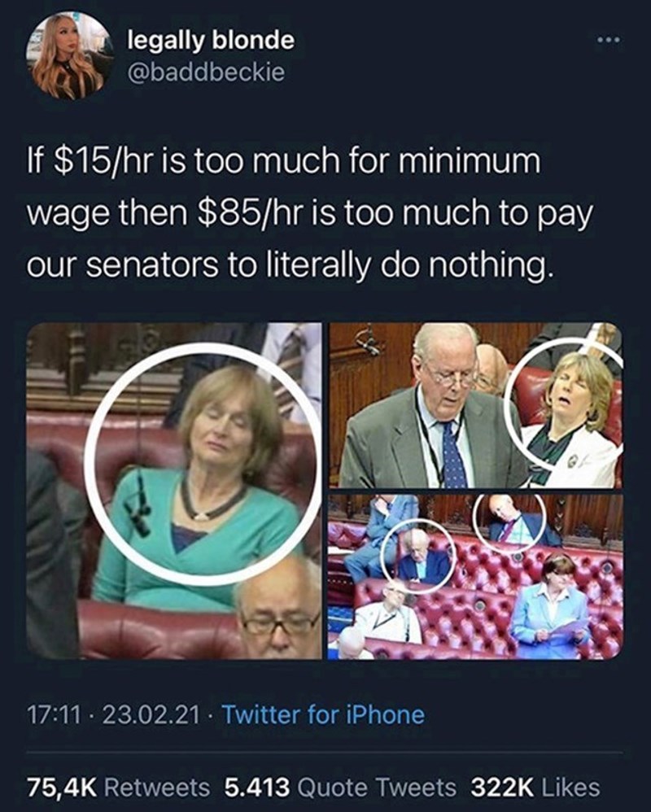
Task: Click the bald man with glasses at bottom
Action: pyautogui.click(x=277, y=611)
